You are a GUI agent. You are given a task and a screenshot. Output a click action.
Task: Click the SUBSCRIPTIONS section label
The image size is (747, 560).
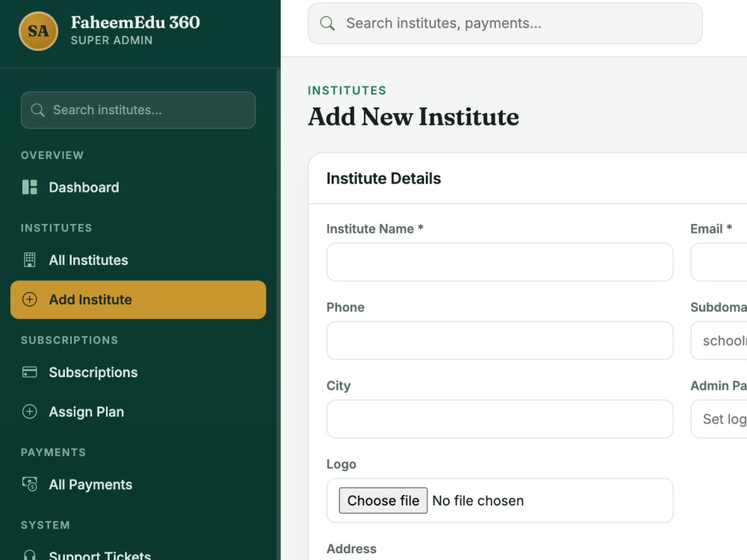[x=69, y=340]
